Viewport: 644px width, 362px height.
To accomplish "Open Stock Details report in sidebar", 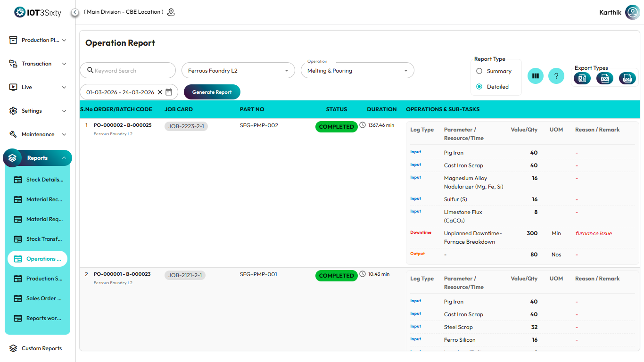I will point(38,180).
